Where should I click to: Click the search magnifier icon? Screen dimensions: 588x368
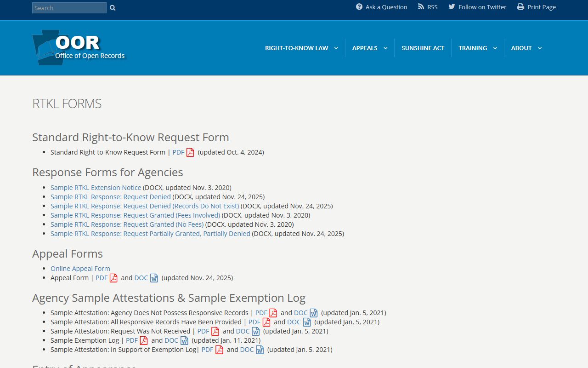(x=113, y=8)
